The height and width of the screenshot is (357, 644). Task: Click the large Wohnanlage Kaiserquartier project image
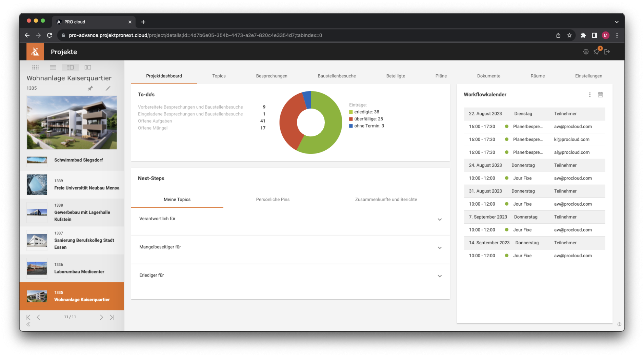(x=72, y=123)
